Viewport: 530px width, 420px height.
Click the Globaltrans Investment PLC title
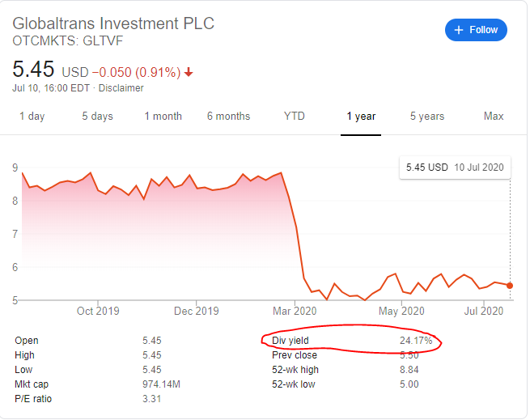[x=113, y=23]
